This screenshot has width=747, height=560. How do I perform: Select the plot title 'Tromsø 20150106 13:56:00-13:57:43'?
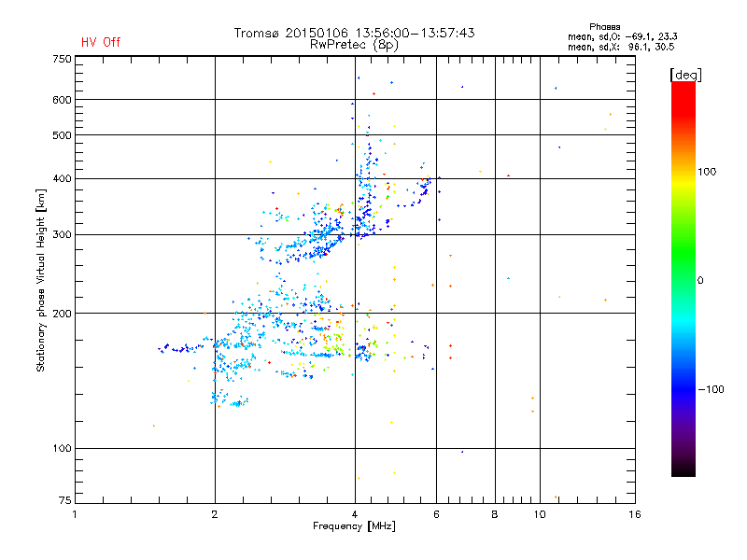coord(354,33)
